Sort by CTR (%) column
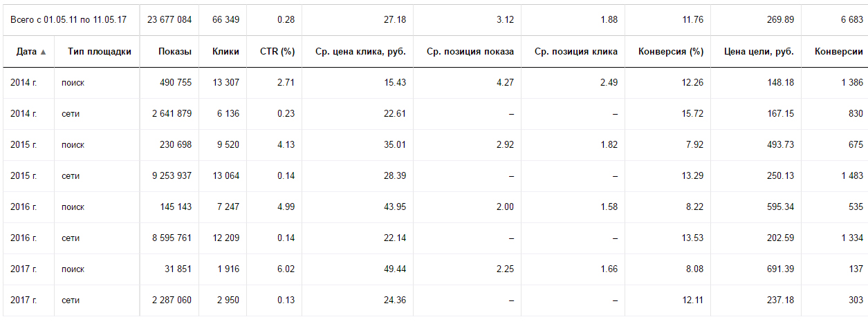 coord(277,52)
